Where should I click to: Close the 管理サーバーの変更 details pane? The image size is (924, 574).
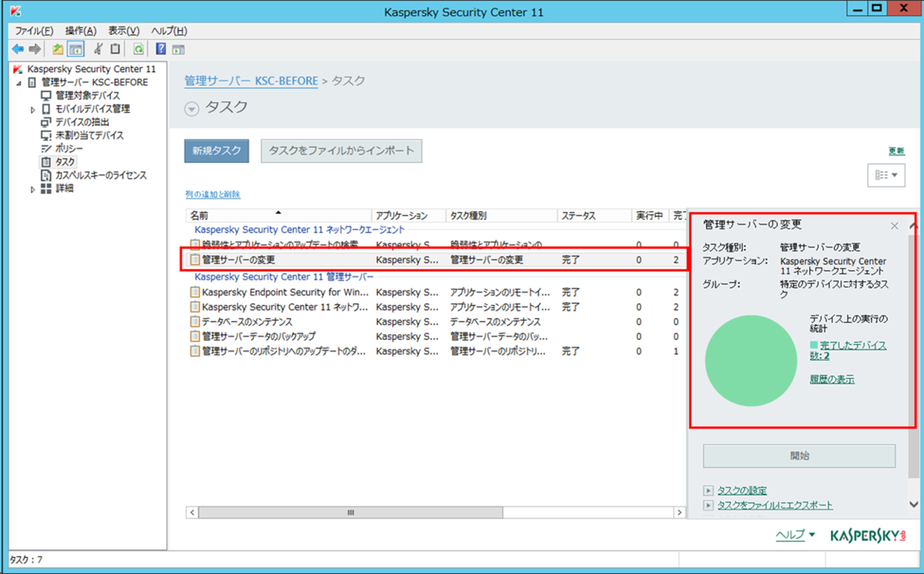coord(894,225)
